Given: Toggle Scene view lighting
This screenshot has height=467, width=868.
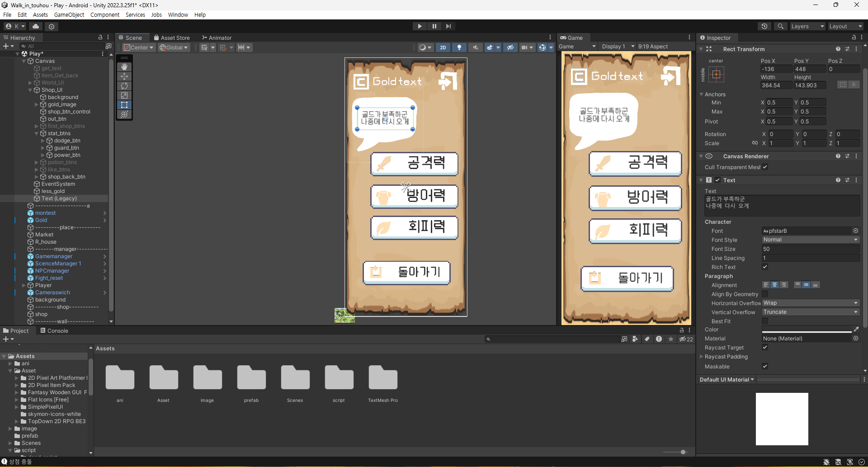Looking at the screenshot, I should 459,47.
